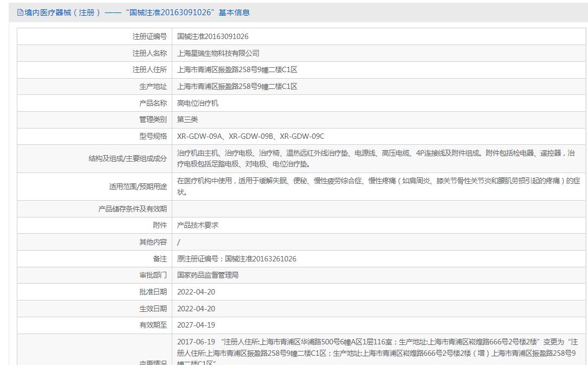Click the 附件 label
The width and height of the screenshot is (588, 365).
[x=159, y=225]
